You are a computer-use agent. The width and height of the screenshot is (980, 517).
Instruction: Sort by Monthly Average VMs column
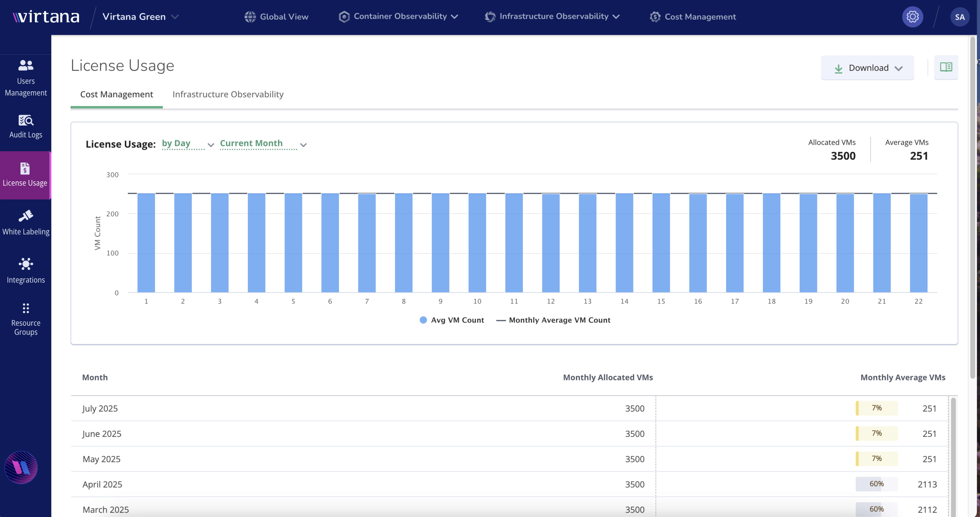click(903, 378)
